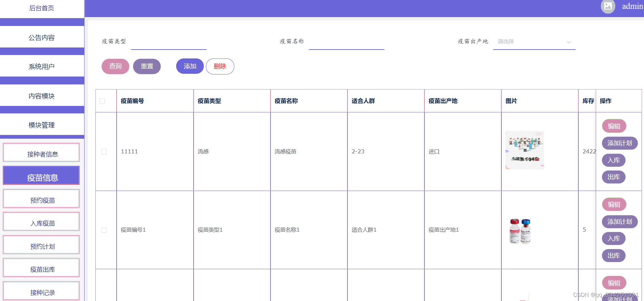Click the 删除 delete button
Viewport: 644px width, 301px height.
(x=220, y=66)
